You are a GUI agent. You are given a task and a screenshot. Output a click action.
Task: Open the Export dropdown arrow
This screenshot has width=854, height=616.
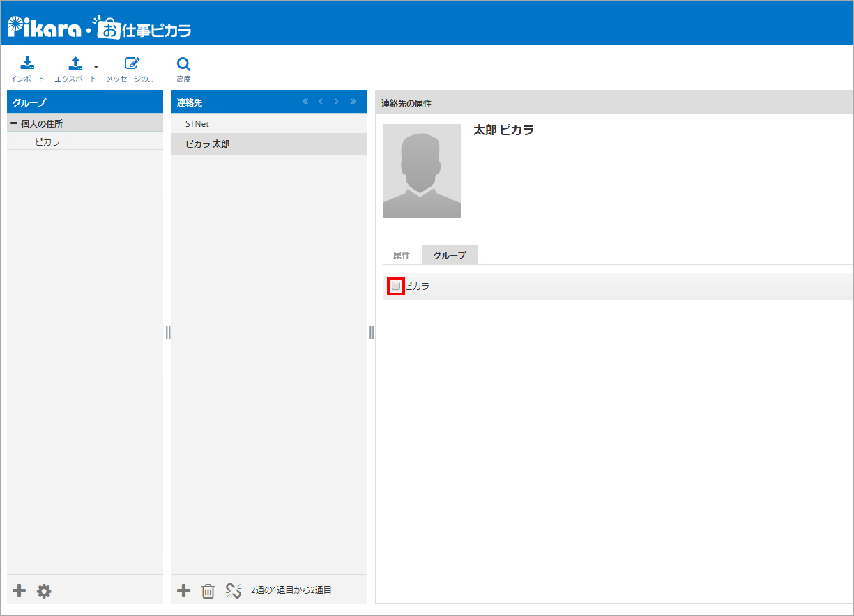click(96, 67)
